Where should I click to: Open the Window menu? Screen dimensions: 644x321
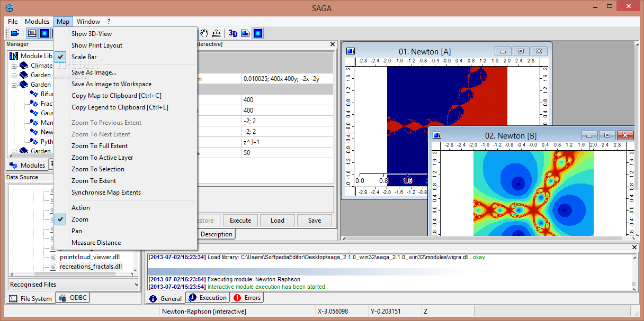(x=88, y=22)
